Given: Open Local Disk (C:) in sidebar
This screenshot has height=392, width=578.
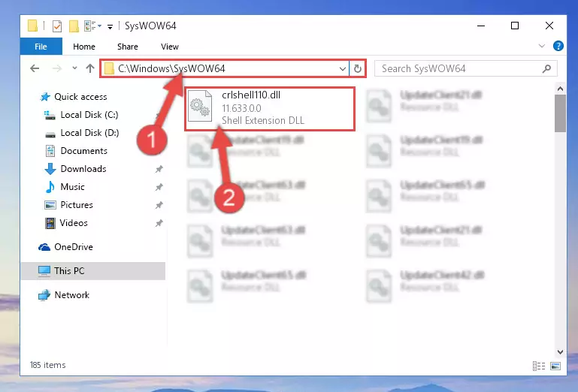Looking at the screenshot, I should tap(89, 115).
